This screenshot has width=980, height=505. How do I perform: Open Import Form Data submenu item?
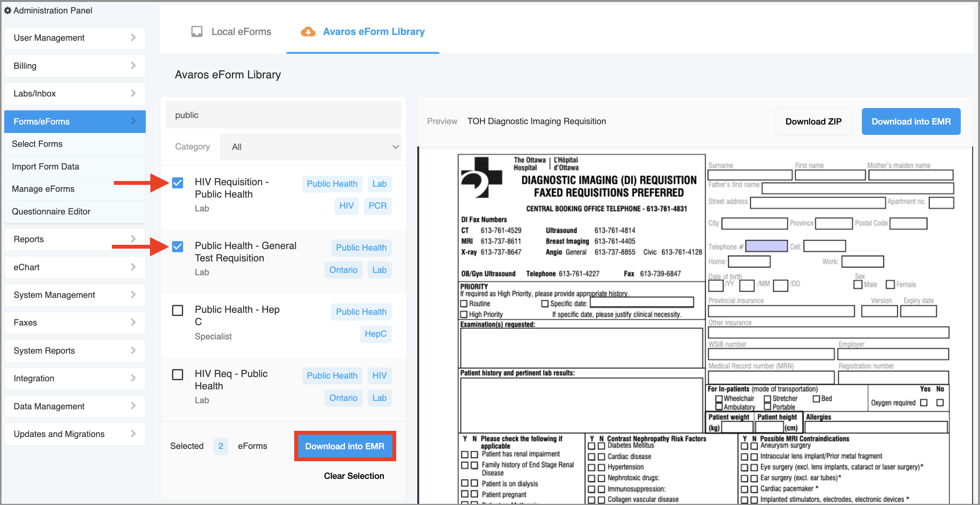coord(75,166)
